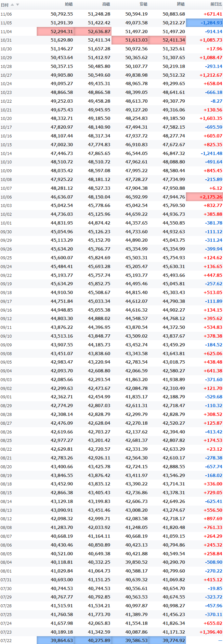Click the 始値 column header

pyautogui.click(x=69, y=4)
